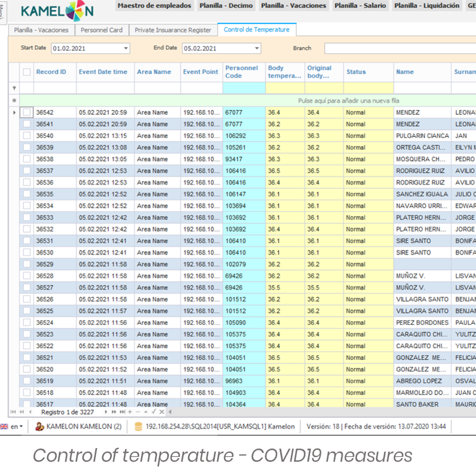
Task: Select name cell PULGARIN CIANCA
Action: pos(422,136)
